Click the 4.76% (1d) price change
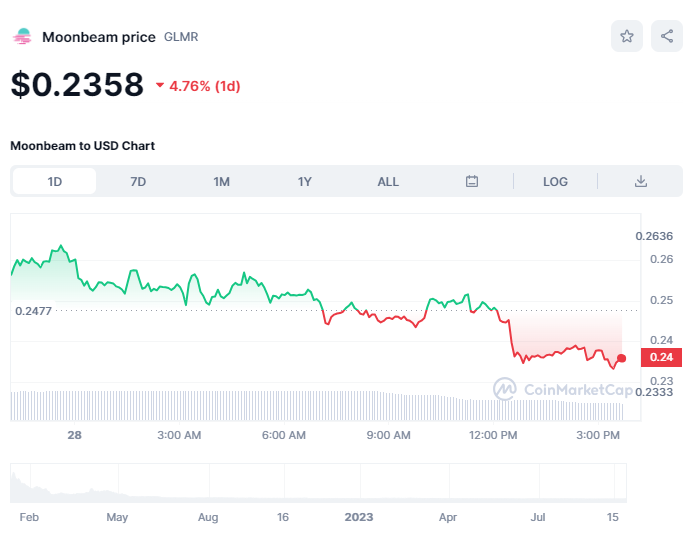The width and height of the screenshot is (693, 535). click(198, 86)
